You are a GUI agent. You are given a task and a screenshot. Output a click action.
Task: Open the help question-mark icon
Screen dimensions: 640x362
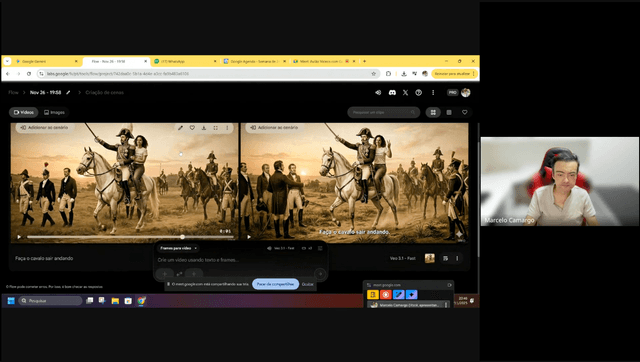pos(418,93)
